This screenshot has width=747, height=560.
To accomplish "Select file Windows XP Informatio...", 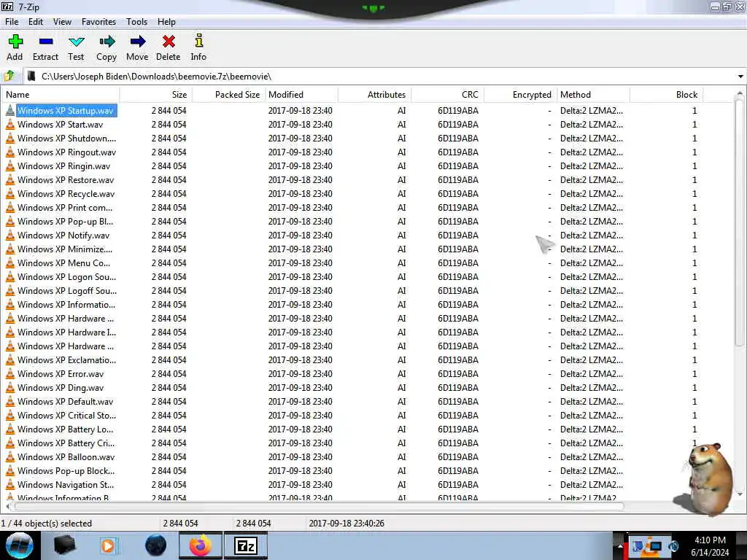I will tap(66, 304).
